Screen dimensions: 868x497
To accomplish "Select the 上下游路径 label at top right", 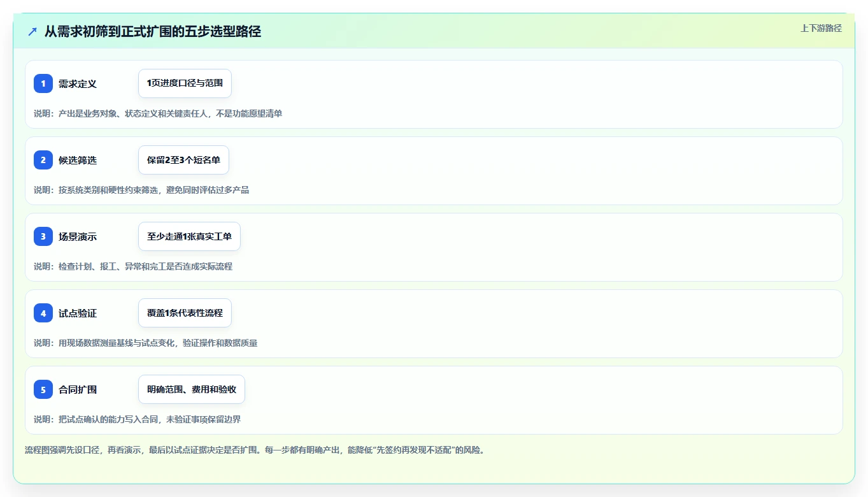I will (x=821, y=28).
